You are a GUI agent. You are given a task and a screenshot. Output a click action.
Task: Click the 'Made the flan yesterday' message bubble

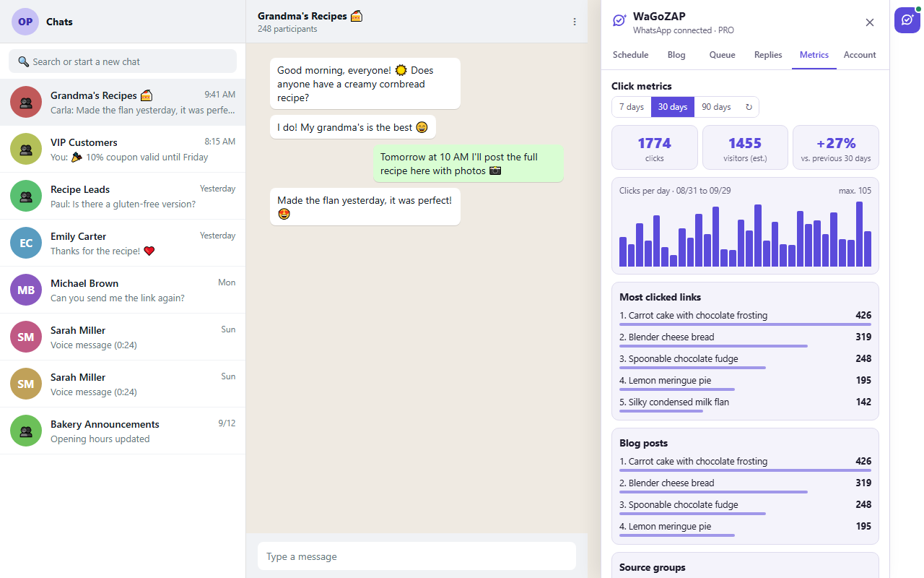click(x=365, y=207)
